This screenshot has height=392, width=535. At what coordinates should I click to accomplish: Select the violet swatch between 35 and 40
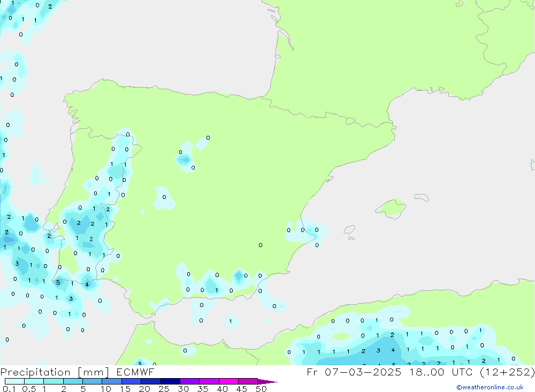pos(209,381)
